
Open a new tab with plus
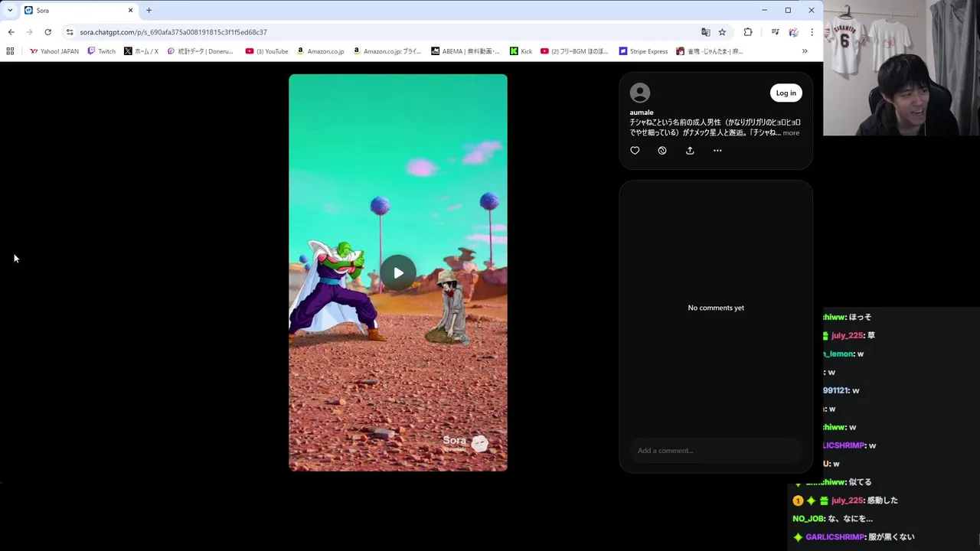(149, 10)
